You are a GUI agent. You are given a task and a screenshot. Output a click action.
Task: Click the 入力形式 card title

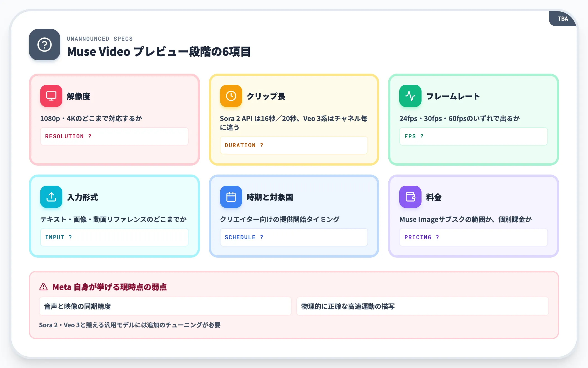(x=82, y=197)
